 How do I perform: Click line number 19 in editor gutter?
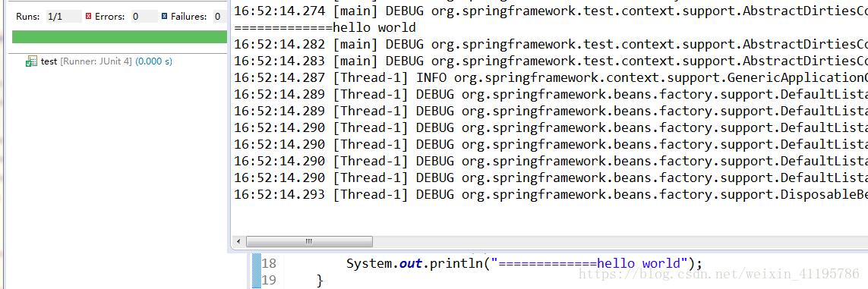(x=269, y=280)
